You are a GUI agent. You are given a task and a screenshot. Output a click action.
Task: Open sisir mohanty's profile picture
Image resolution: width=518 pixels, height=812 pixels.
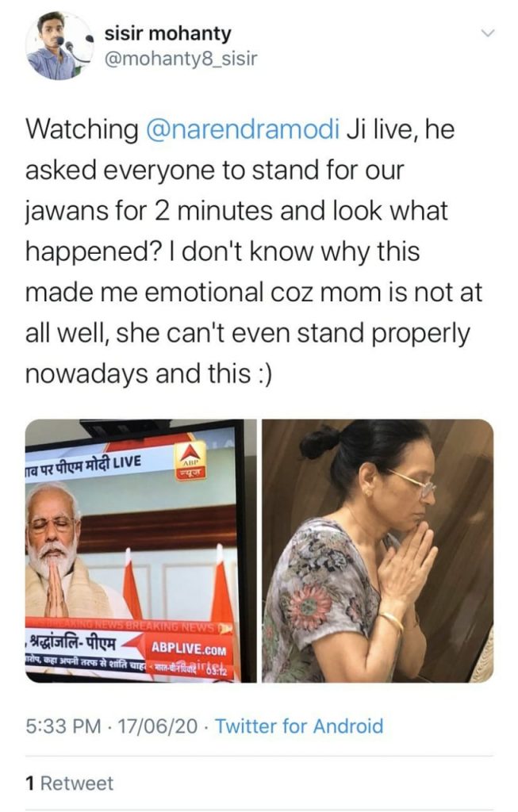tap(59, 46)
